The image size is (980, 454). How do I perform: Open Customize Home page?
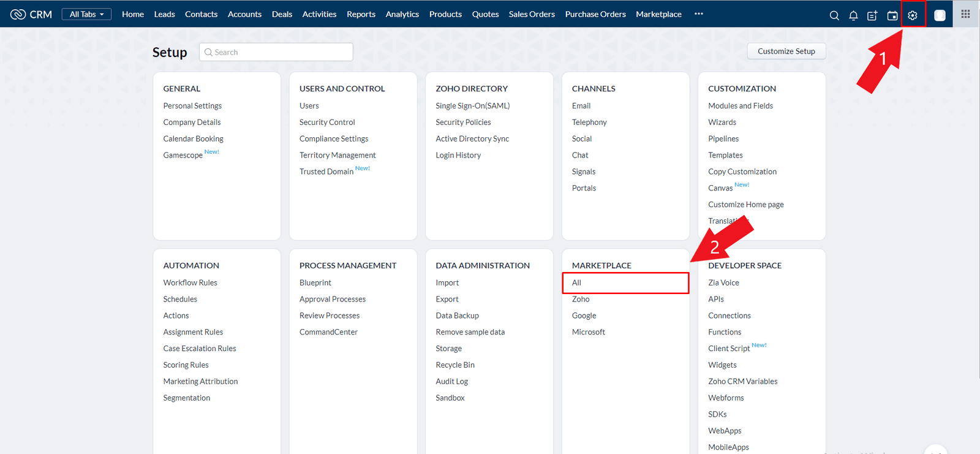(x=746, y=205)
